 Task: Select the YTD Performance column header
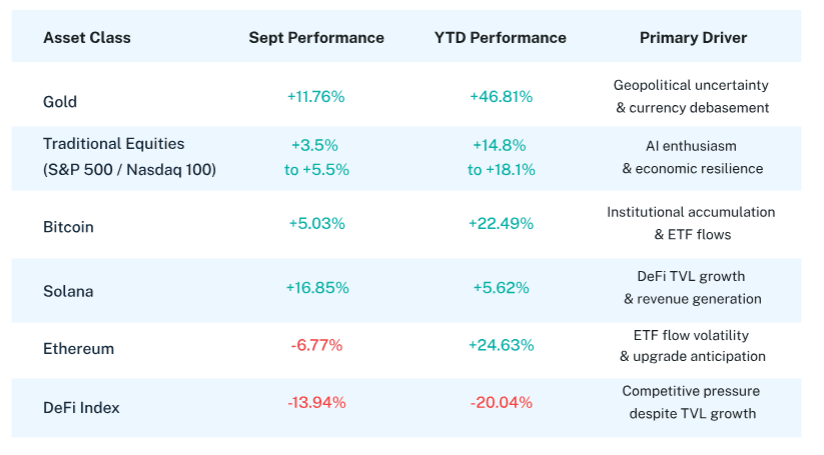pyautogui.click(x=500, y=38)
